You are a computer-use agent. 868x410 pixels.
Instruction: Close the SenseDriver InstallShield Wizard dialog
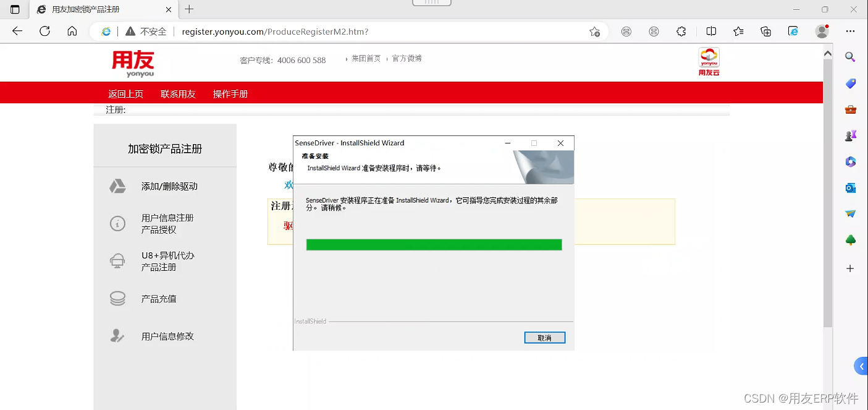pos(560,143)
